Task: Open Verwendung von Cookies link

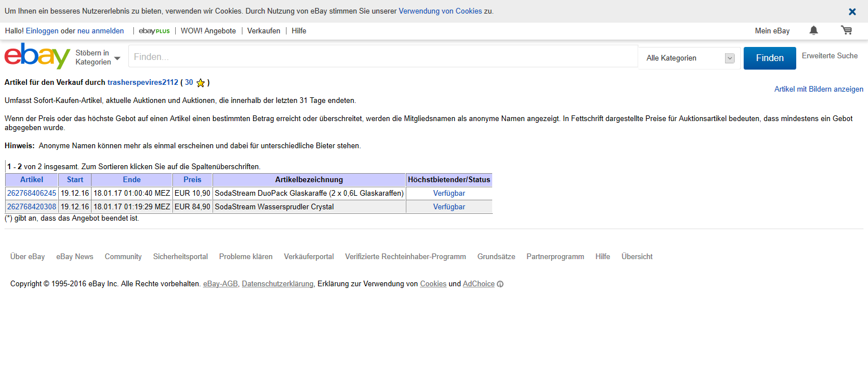Action: click(x=440, y=11)
